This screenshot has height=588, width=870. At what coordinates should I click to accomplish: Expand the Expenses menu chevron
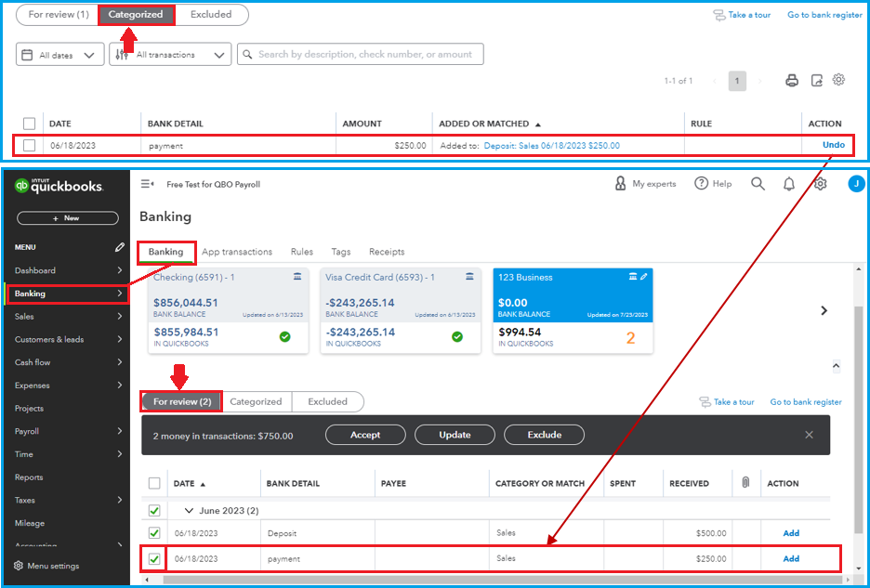119,385
